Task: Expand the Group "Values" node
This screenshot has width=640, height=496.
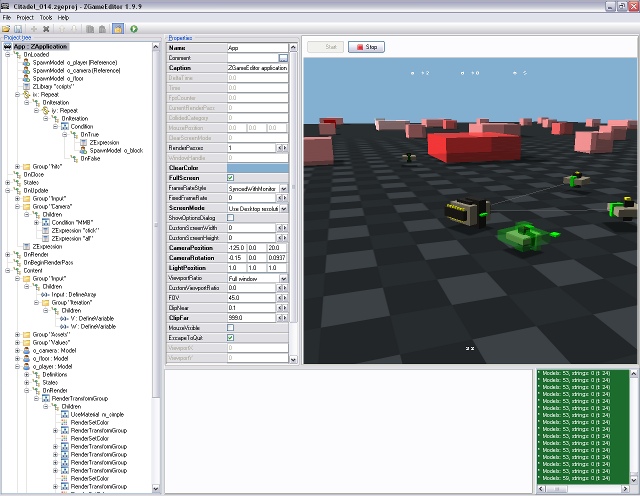Action: coord(17,343)
